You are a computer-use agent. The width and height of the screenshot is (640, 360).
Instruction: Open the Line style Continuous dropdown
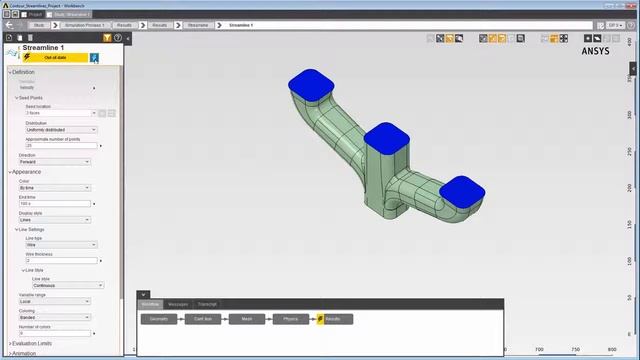68,285
